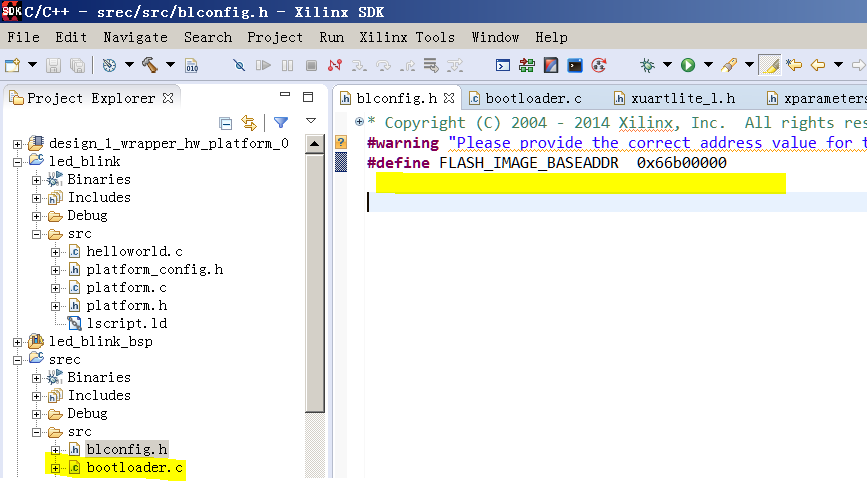Collapse the srec project node
This screenshot has height=482, width=867.
[x=18, y=360]
